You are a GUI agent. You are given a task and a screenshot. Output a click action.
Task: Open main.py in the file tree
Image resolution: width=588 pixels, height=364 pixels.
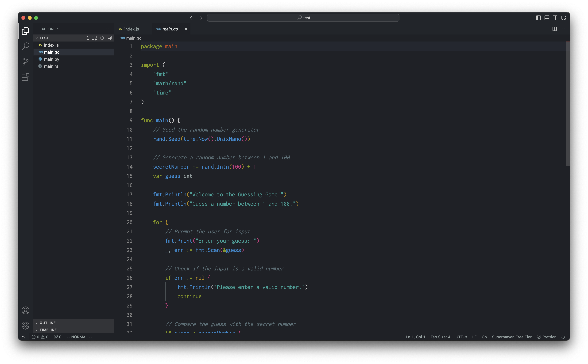[x=74, y=59]
